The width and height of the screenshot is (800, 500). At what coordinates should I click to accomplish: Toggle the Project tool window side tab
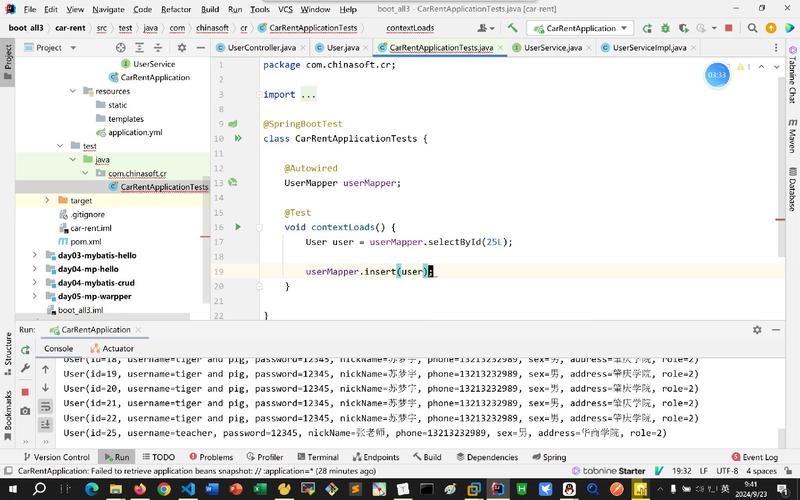pyautogui.click(x=8, y=62)
